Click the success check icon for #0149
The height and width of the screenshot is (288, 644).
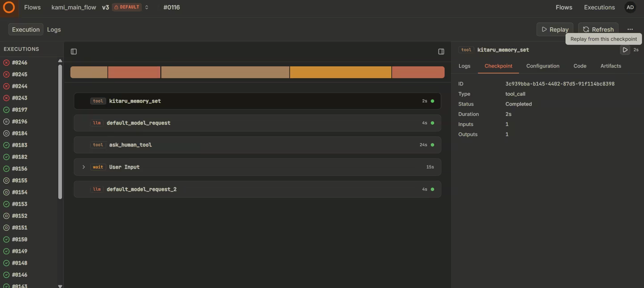(x=6, y=251)
